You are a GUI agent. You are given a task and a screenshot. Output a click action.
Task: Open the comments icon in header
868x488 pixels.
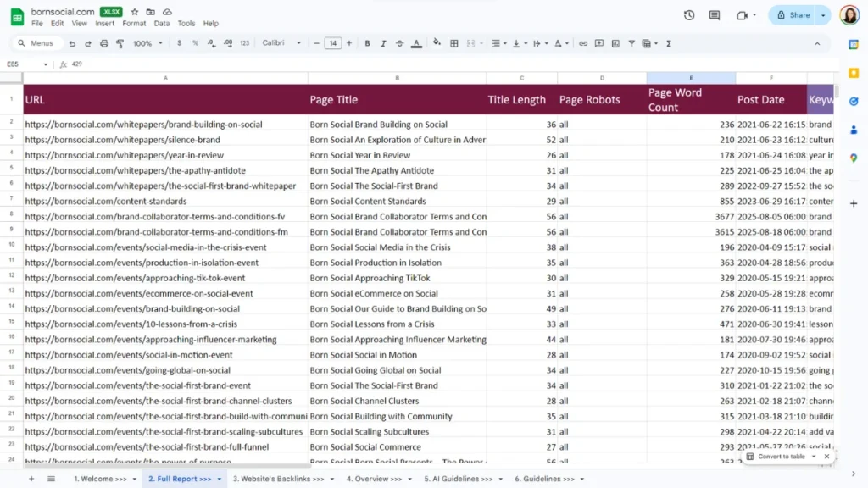[x=715, y=15]
